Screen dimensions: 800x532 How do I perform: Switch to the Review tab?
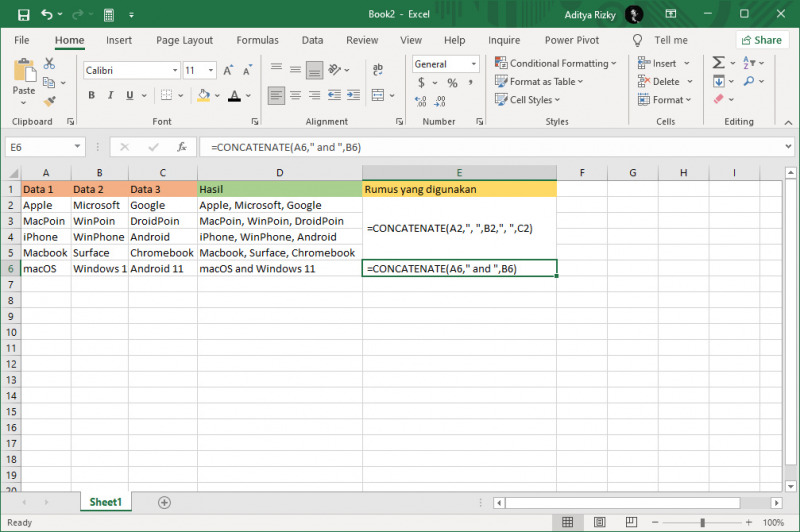tap(362, 40)
